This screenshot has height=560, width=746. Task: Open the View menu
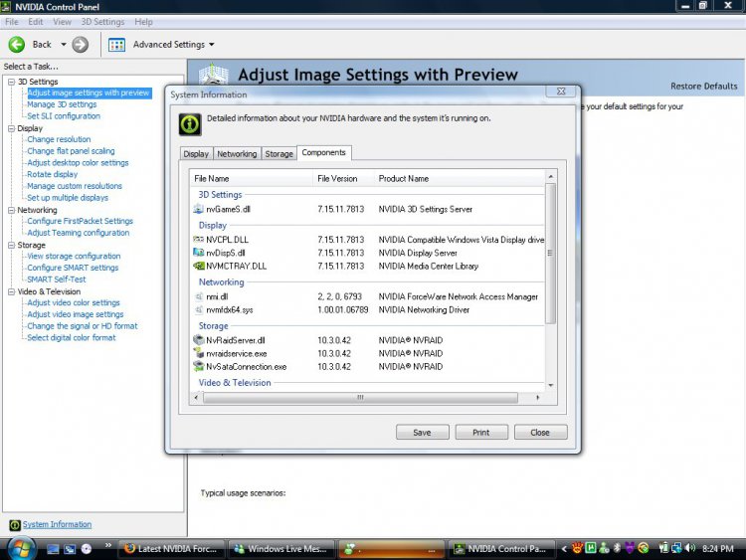pos(62,22)
